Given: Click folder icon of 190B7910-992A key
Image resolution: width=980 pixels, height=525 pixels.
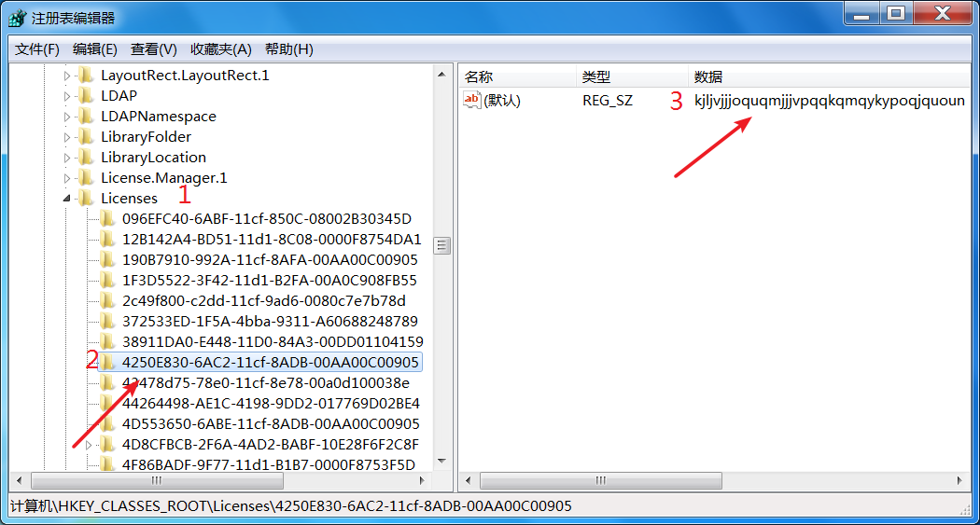Looking at the screenshot, I should [x=107, y=259].
